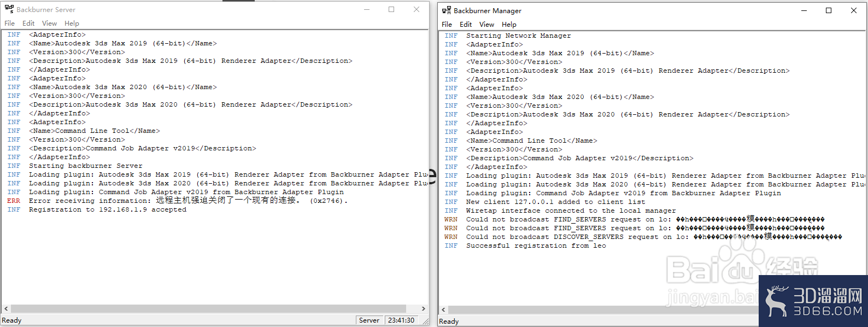Image resolution: width=868 pixels, height=327 pixels.
Task: Maximize the Backburner Manager window
Action: [829, 10]
